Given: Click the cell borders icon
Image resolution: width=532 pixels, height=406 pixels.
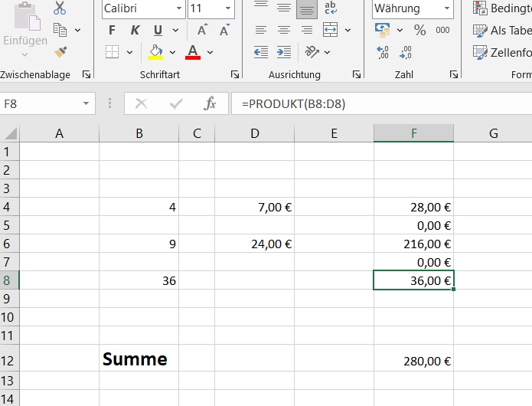Looking at the screenshot, I should (112, 52).
